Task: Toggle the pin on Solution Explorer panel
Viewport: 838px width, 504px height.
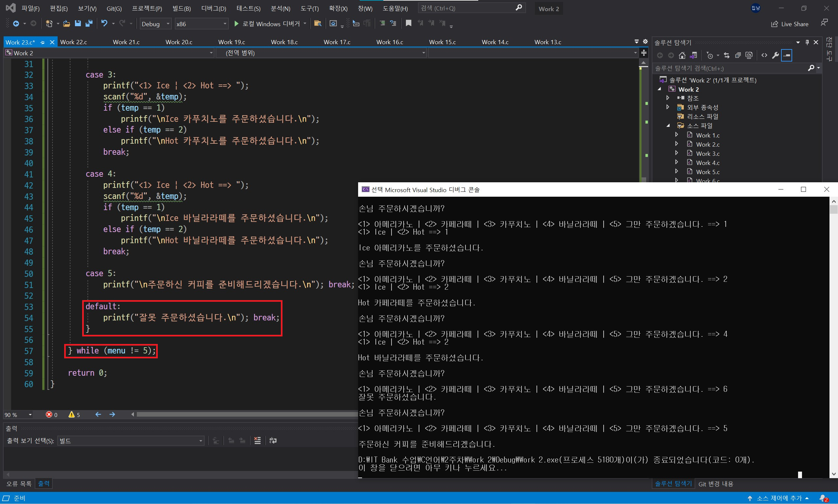Action: click(x=807, y=43)
